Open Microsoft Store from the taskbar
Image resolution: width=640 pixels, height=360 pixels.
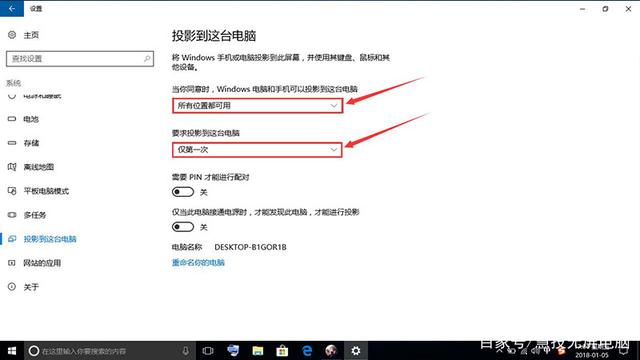tap(282, 351)
